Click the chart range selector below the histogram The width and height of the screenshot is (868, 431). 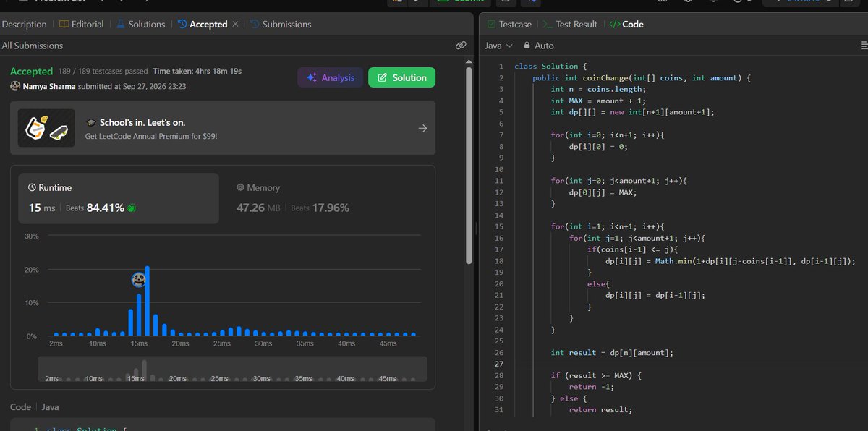coord(232,369)
